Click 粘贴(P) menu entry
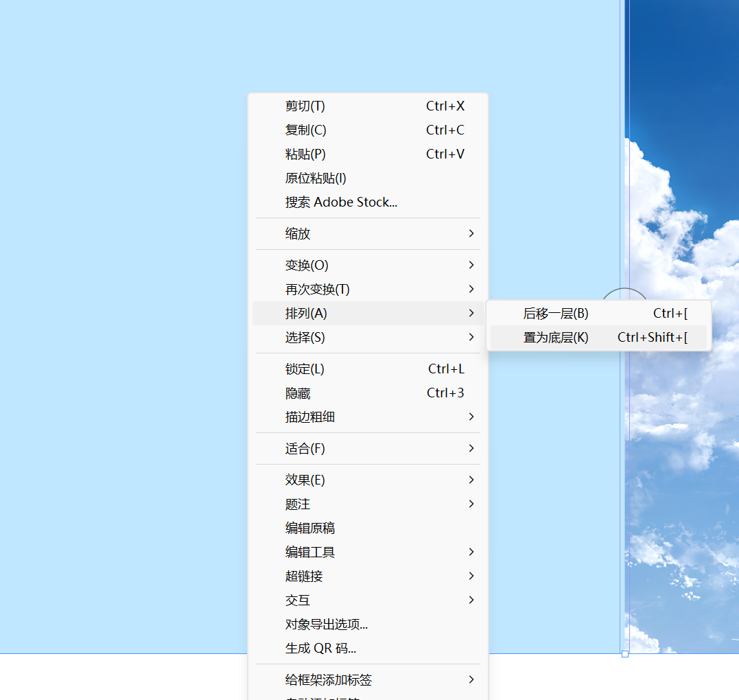 tap(305, 154)
